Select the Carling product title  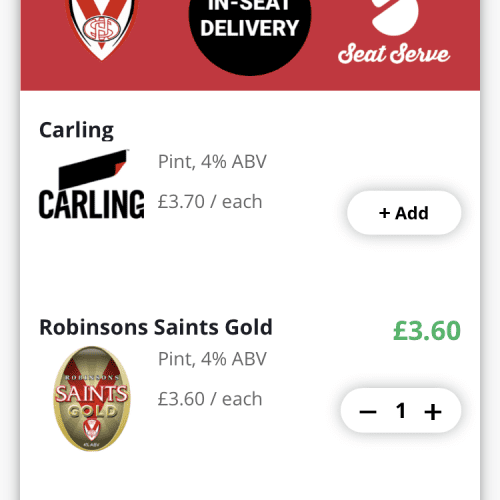point(76,130)
